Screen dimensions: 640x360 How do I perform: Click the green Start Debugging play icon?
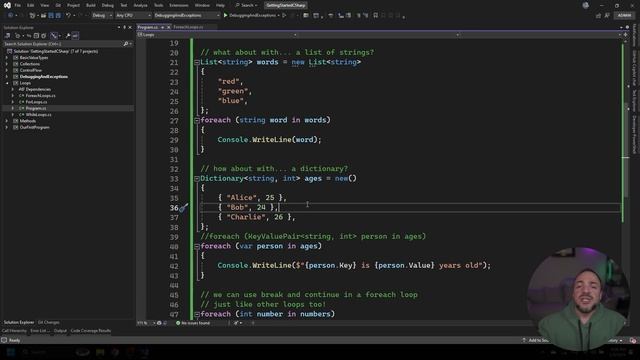click(x=225, y=16)
